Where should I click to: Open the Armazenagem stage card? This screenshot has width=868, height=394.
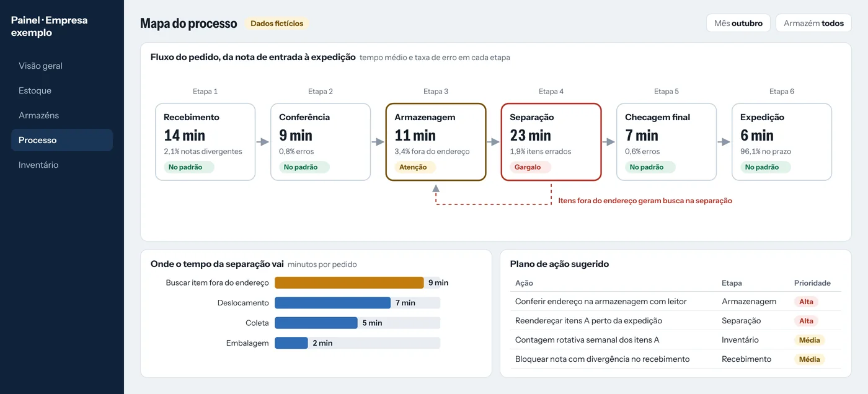[436, 142]
